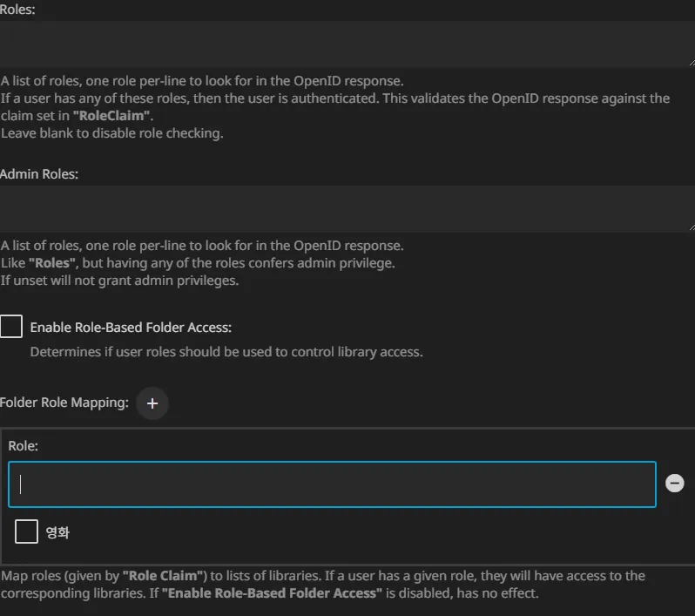This screenshot has width=695, height=616.
Task: Click the 영화 library label
Action: pos(57,532)
